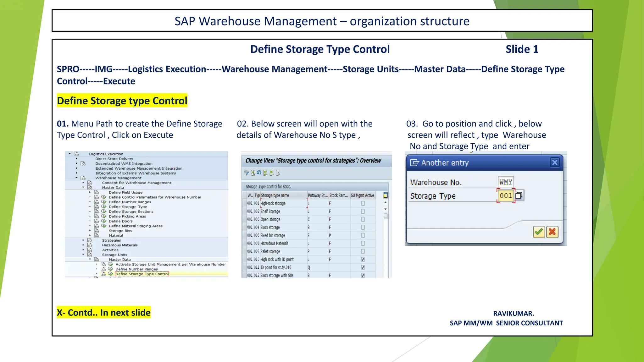Screen dimensions: 644x362
Task: Toggle SU Mgmt Active for High-rack storage
Action: (x=363, y=203)
